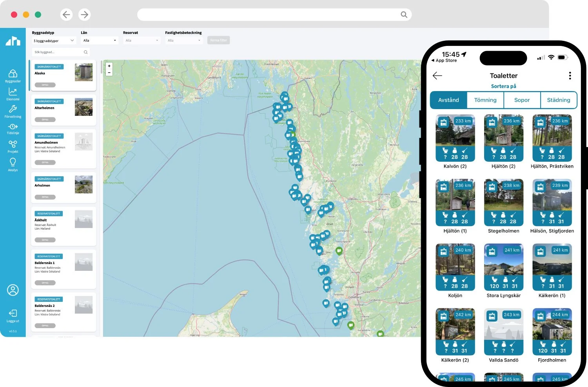The height and width of the screenshot is (387, 588).
Task: Open the Byggnadstyp dropdown
Action: point(54,40)
